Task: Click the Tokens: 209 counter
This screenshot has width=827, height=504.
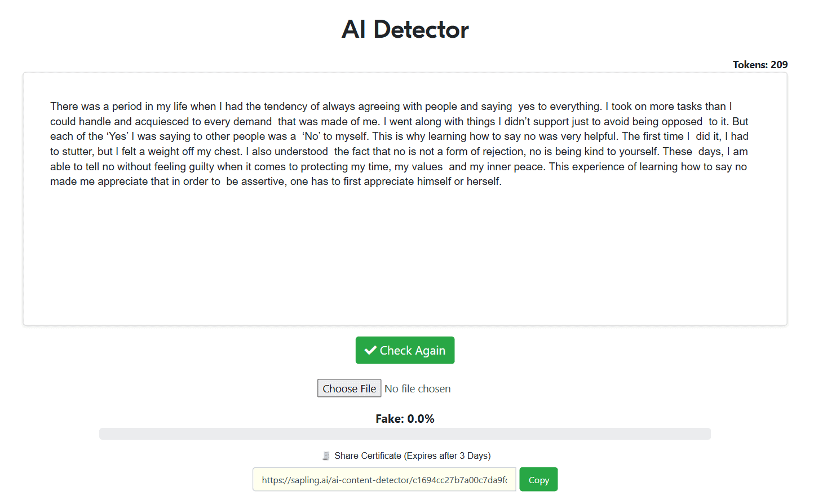Action: (x=760, y=64)
